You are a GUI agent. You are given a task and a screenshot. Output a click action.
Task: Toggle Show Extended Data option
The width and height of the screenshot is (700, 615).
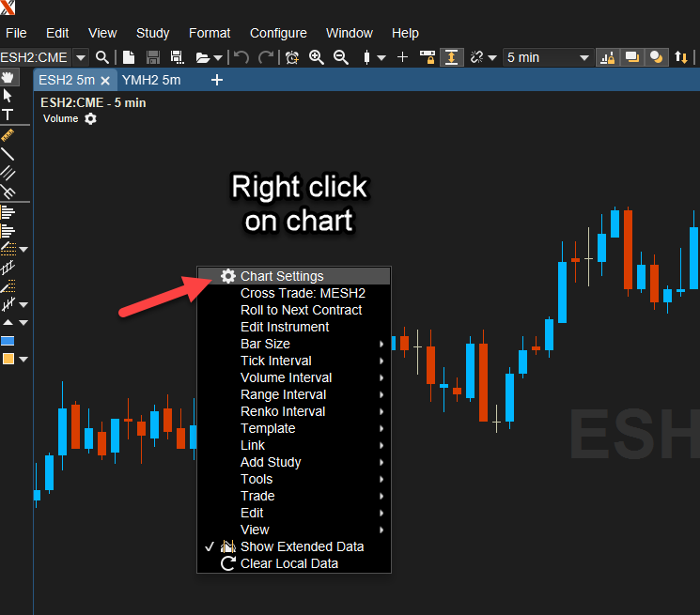pyautogui.click(x=302, y=546)
